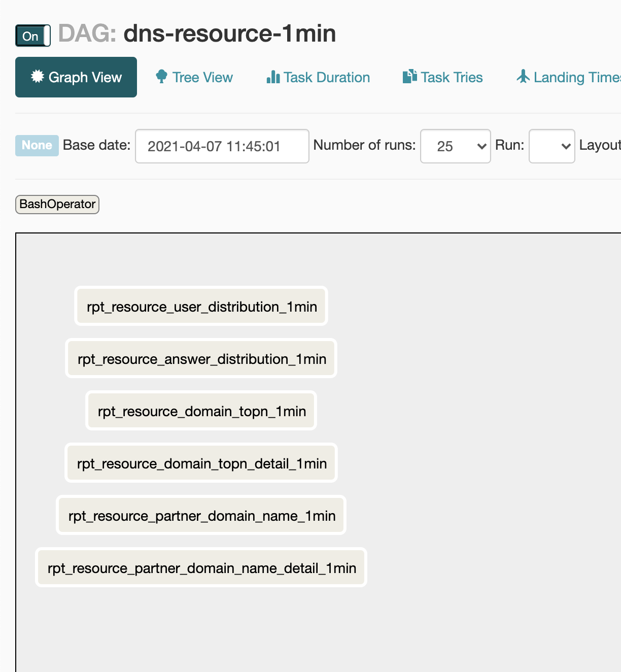The width and height of the screenshot is (621, 672).
Task: Click the documents icon for Task Tries
Action: pos(409,76)
